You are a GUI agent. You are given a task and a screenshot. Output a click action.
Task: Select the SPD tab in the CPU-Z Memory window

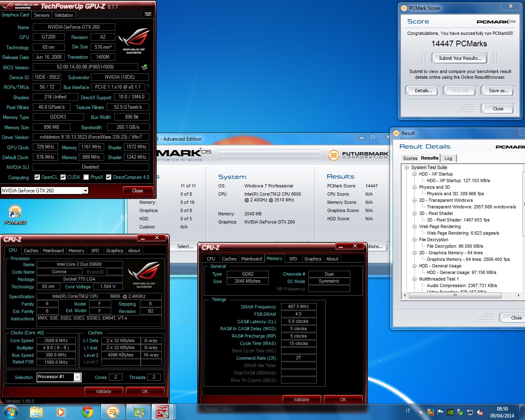293,259
